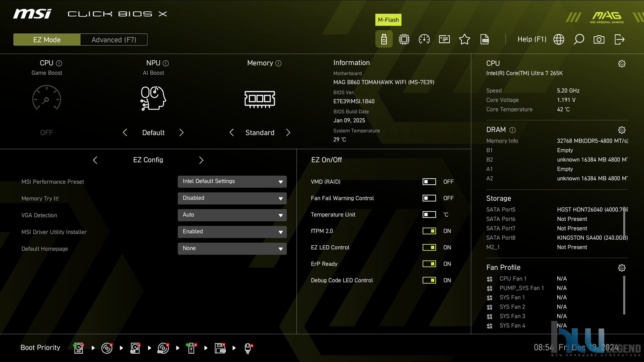
Task: Select the USB hard disk boot device
Action: point(135,348)
